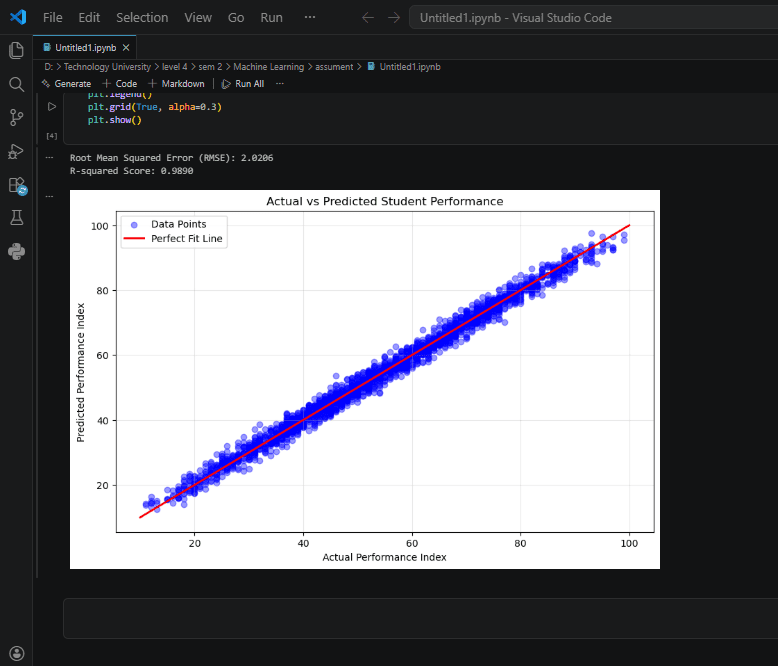Click the Machine Learning breadcrumb
Viewport: 778px width, 666px height.
pyautogui.click(x=268, y=67)
